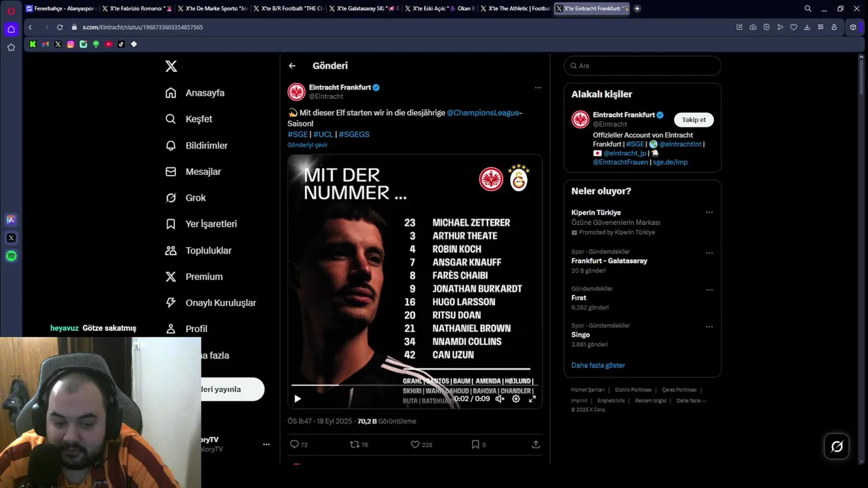Open the Fırat trending topic
The width and height of the screenshot is (868, 488).
point(578,298)
